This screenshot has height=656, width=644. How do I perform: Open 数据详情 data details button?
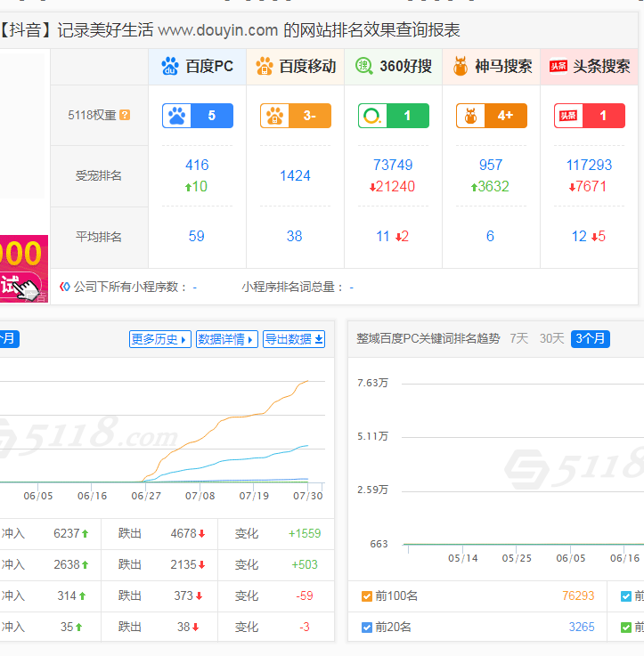227,339
